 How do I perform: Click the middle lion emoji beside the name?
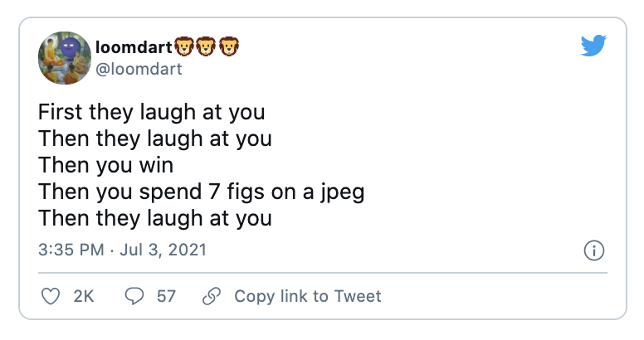205,47
